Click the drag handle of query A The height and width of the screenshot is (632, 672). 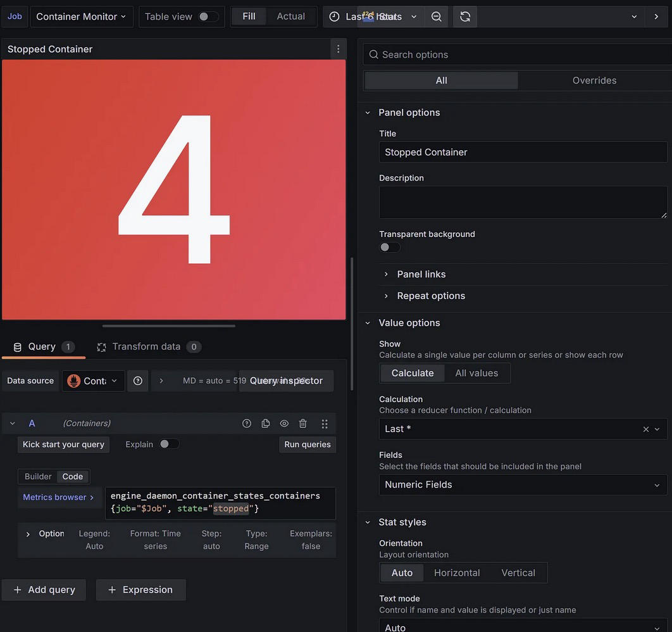(325, 424)
